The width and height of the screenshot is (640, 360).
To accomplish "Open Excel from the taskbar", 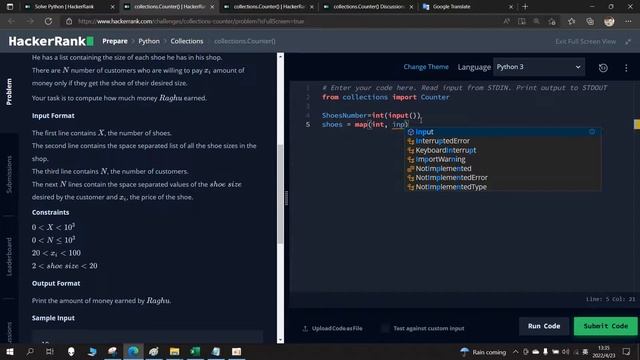I will click(195, 351).
